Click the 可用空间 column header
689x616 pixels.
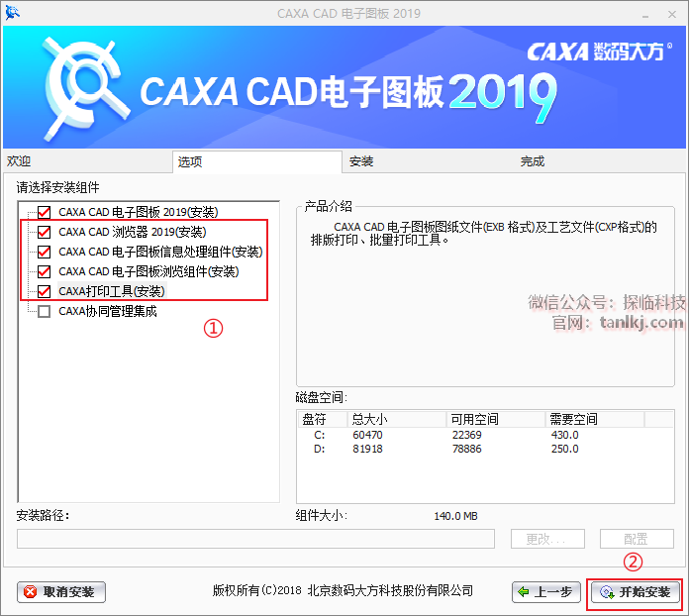497,420
